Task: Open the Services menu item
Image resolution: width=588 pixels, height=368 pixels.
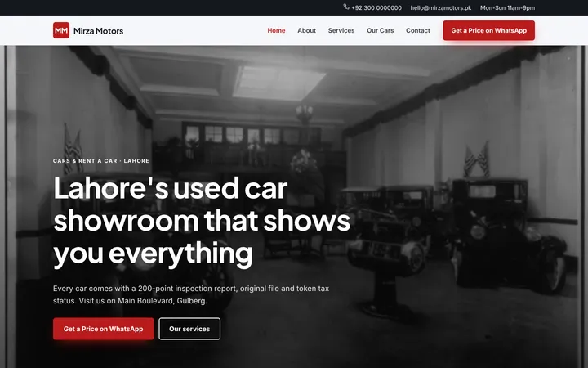Action: 341,30
